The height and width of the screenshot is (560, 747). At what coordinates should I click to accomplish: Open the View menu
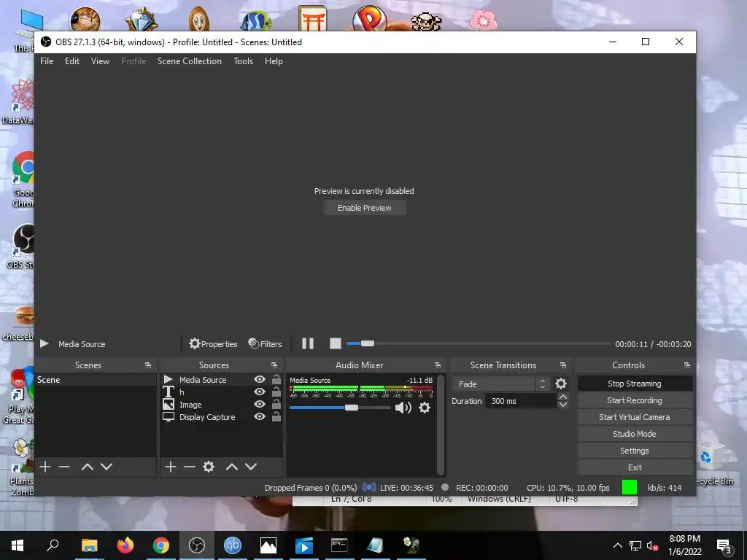tap(100, 61)
